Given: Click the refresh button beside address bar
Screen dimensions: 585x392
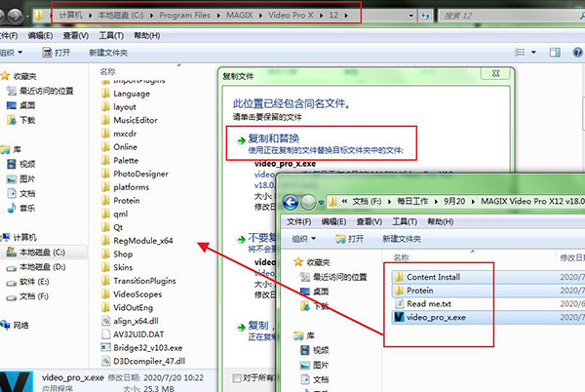Looking at the screenshot, I should coord(425,16).
